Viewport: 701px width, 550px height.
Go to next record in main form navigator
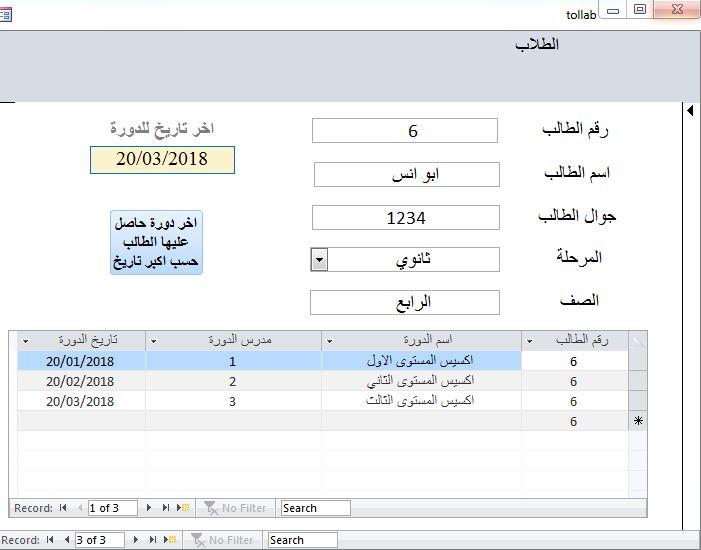pyautogui.click(x=137, y=540)
